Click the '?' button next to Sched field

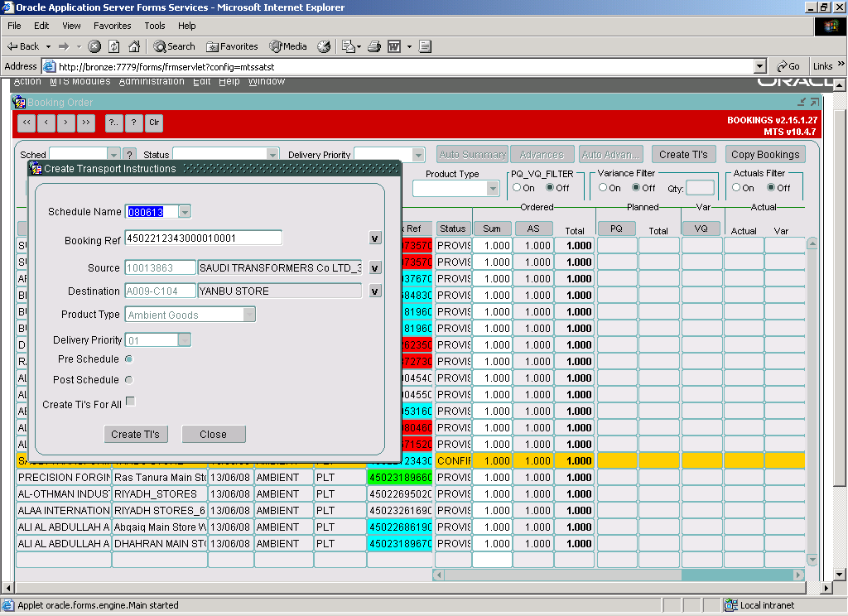[x=129, y=154]
